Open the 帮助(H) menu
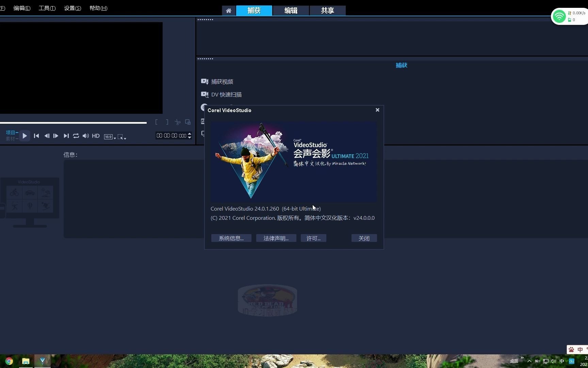This screenshot has height=368, width=588. pos(98,8)
